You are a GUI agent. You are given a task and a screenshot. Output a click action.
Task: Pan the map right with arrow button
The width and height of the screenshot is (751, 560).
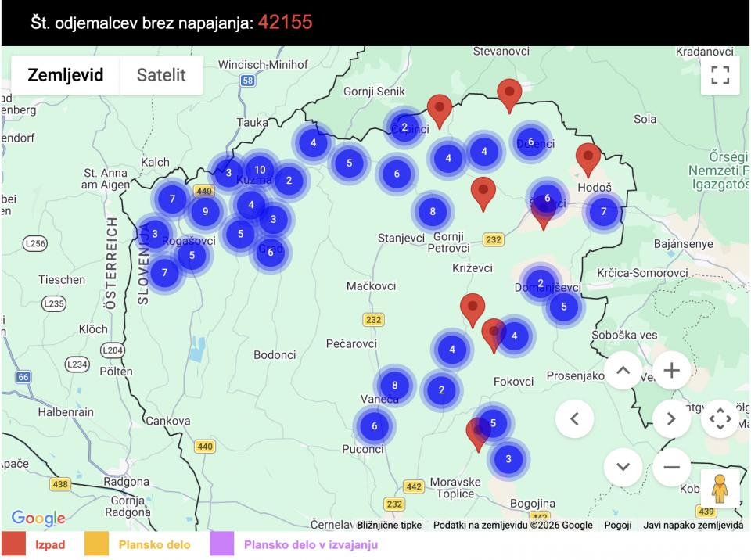tap(671, 418)
